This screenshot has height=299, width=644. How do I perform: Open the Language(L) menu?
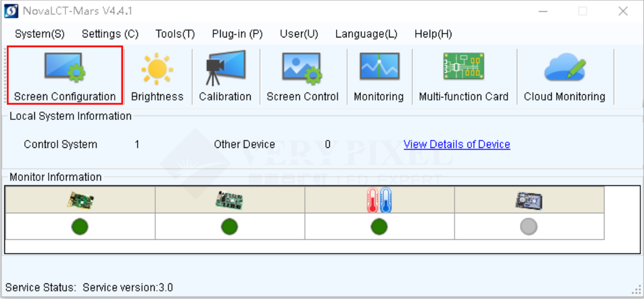(367, 34)
